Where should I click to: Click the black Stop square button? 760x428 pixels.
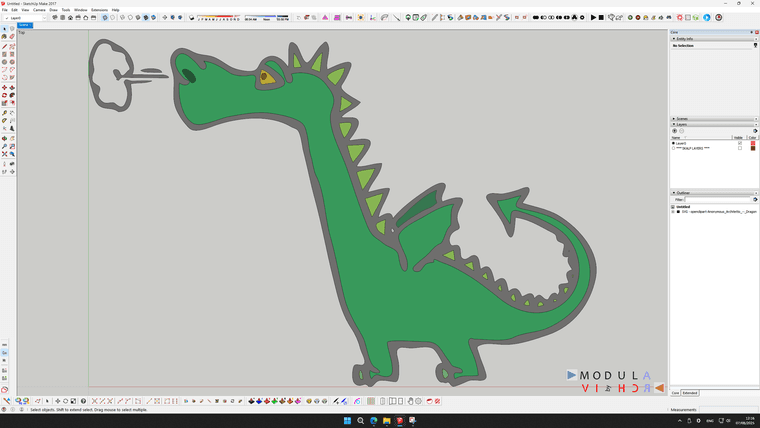click(601, 17)
